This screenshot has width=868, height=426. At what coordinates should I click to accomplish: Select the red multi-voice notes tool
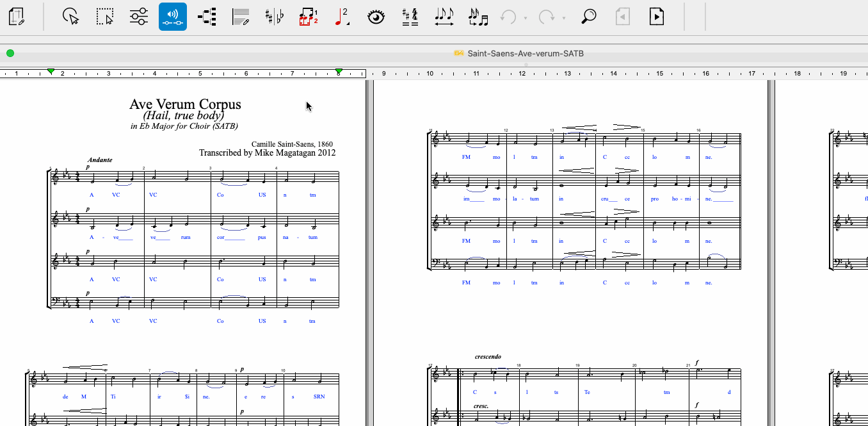click(309, 17)
